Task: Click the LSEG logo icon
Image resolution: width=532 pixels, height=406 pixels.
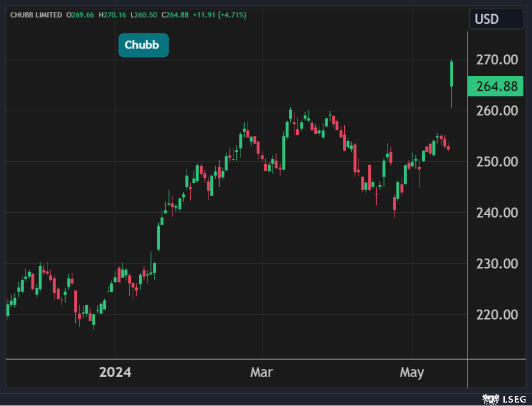Action: [x=491, y=398]
